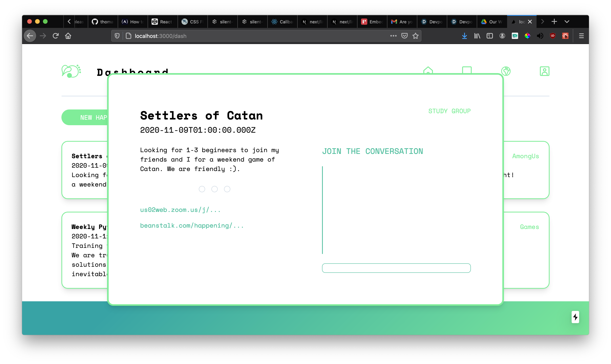This screenshot has width=611, height=364.
Task: Open the page actions three-dots menu
Action: [x=393, y=36]
